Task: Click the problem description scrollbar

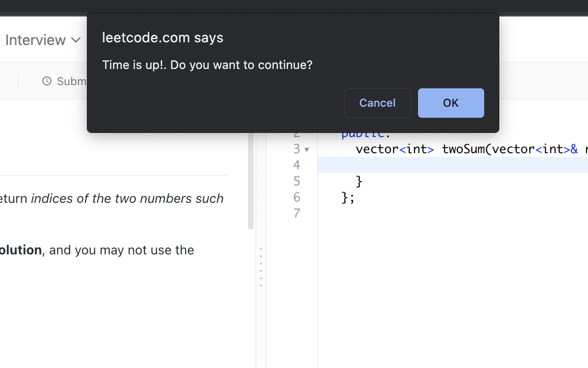Action: (x=251, y=181)
